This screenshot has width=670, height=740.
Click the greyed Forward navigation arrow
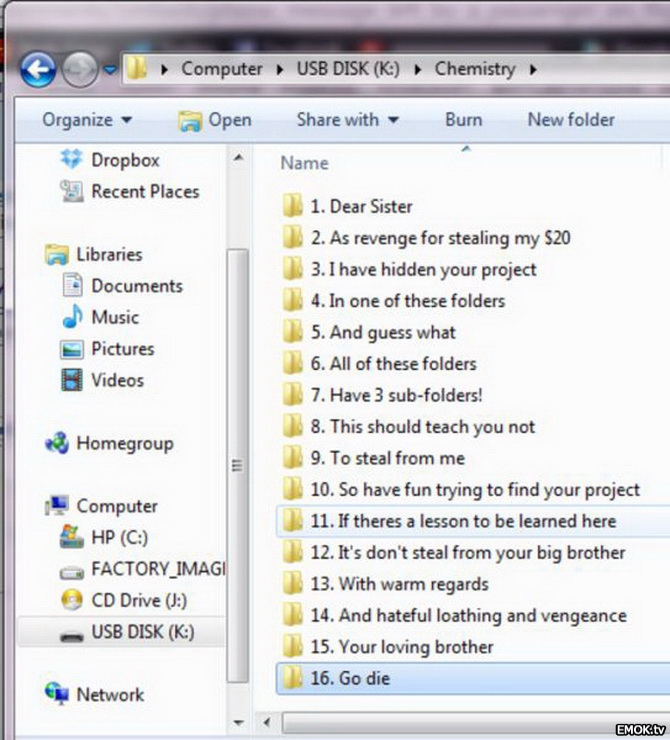(80, 70)
